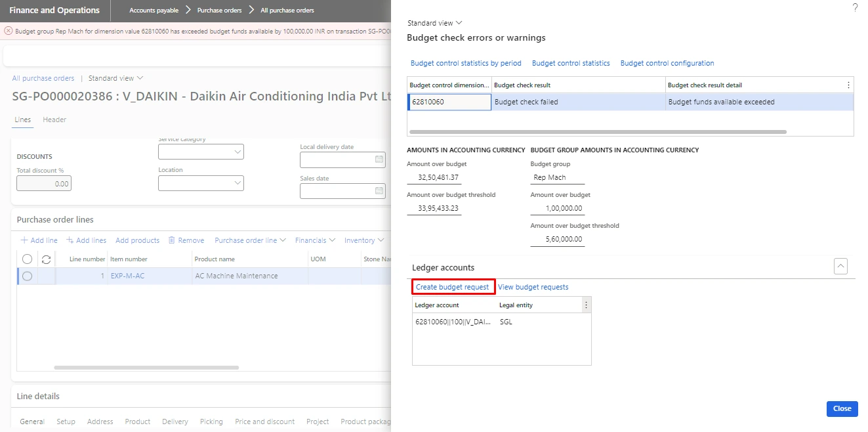Click AC Machine Maintenance product name cell

(249, 276)
